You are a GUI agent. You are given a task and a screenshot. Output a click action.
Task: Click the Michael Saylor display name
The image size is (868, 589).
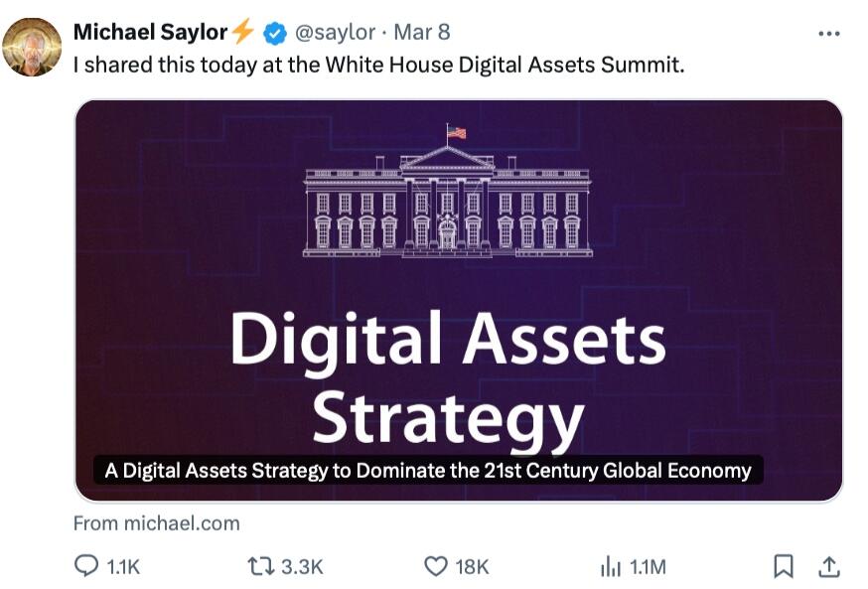(150, 33)
